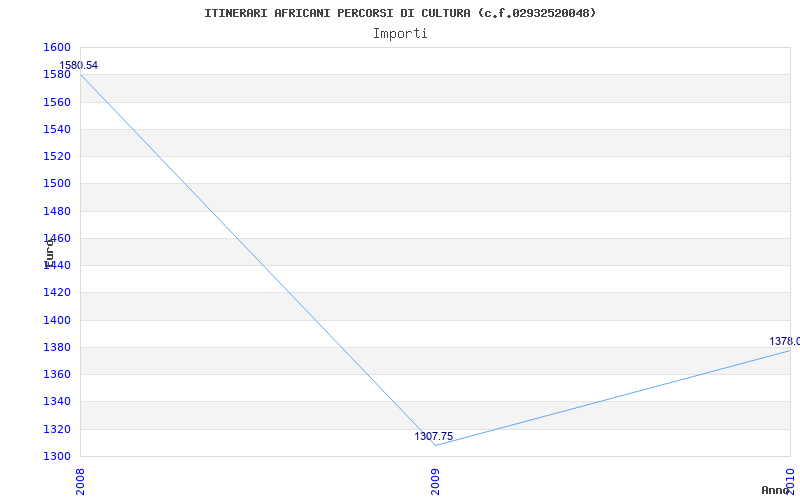Click the 1540 y-axis value
The width and height of the screenshot is (800, 500).
(x=56, y=130)
